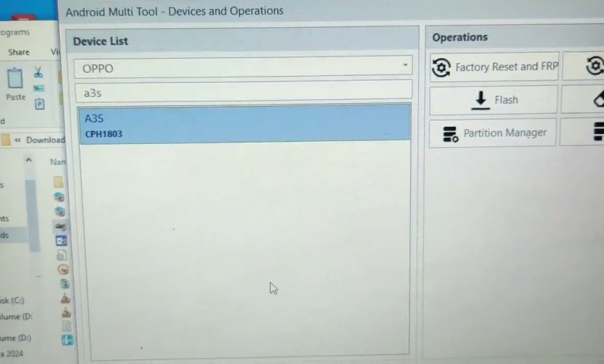604x364 pixels.
Task: Click the Copy path icon in File Explorer
Action: (39, 88)
